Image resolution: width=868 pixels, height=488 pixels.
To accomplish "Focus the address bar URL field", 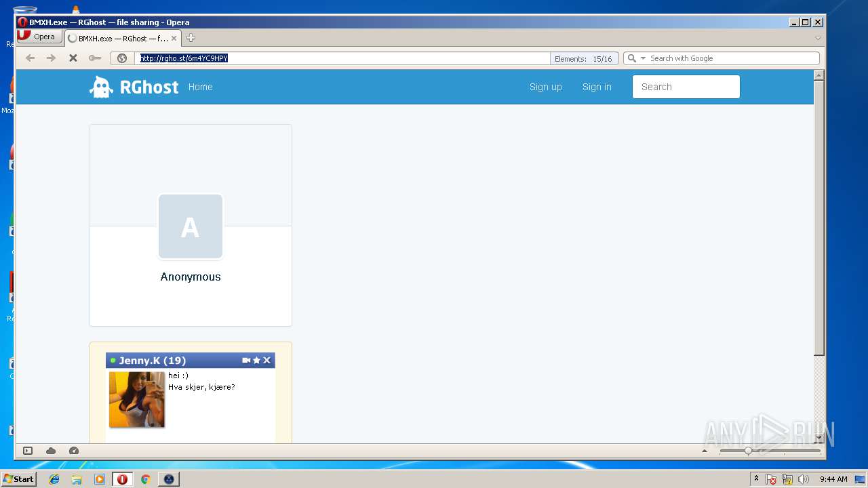I will (344, 58).
